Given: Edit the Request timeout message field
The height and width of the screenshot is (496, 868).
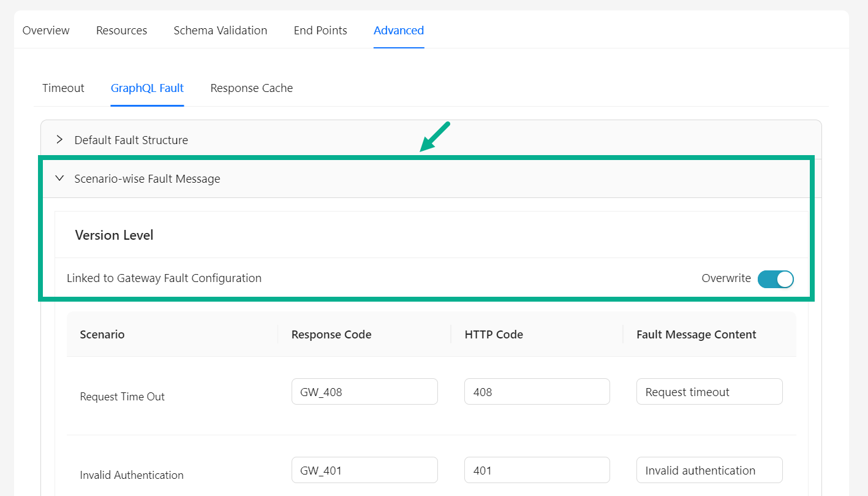Looking at the screenshot, I should tap(709, 392).
